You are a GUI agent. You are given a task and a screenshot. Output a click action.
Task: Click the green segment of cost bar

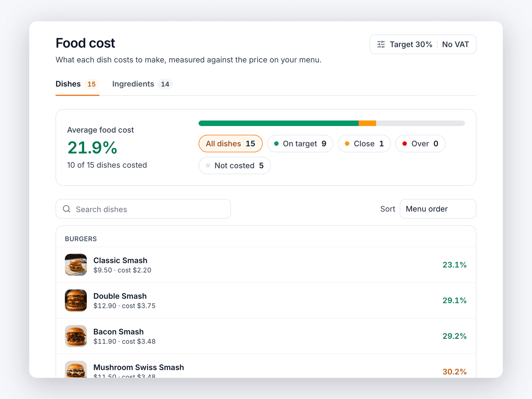coord(279,123)
